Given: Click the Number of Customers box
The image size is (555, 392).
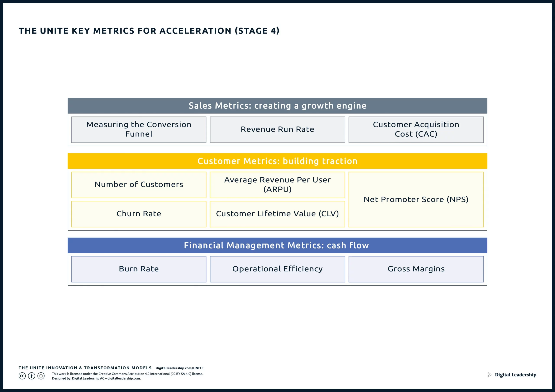Looking at the screenshot, I should pyautogui.click(x=139, y=185).
